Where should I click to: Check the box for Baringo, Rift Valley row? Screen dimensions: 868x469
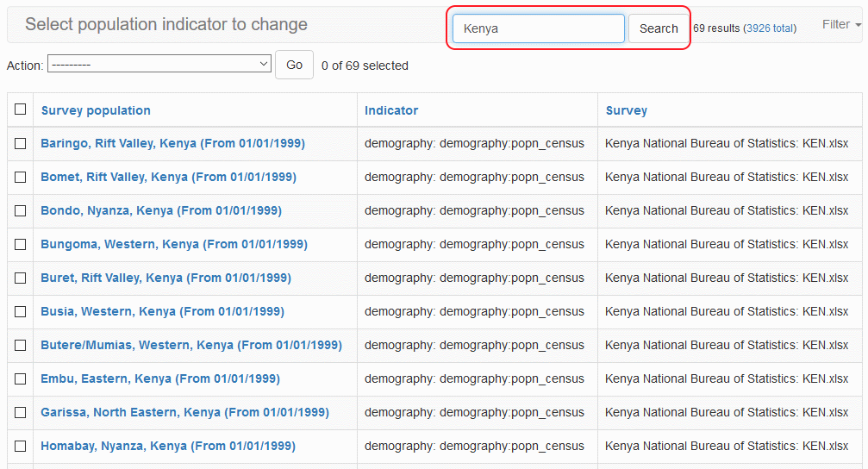pyautogui.click(x=20, y=144)
